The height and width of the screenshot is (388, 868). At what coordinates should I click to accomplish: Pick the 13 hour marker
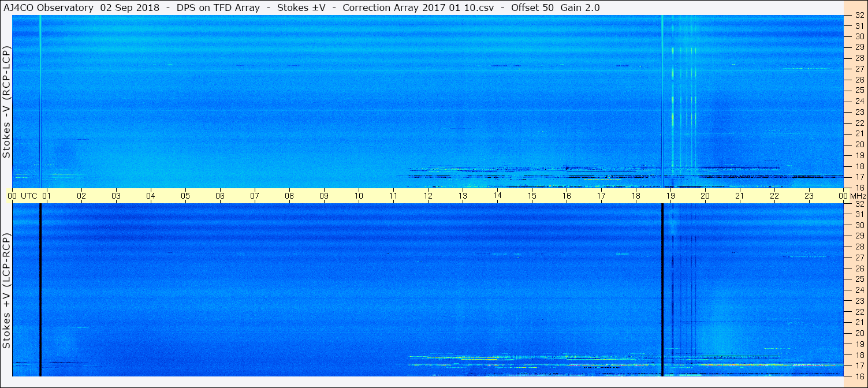pos(463,196)
